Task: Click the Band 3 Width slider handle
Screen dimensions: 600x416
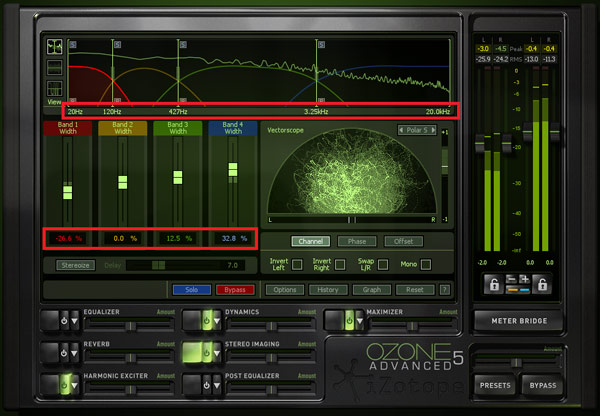Action: [x=177, y=177]
